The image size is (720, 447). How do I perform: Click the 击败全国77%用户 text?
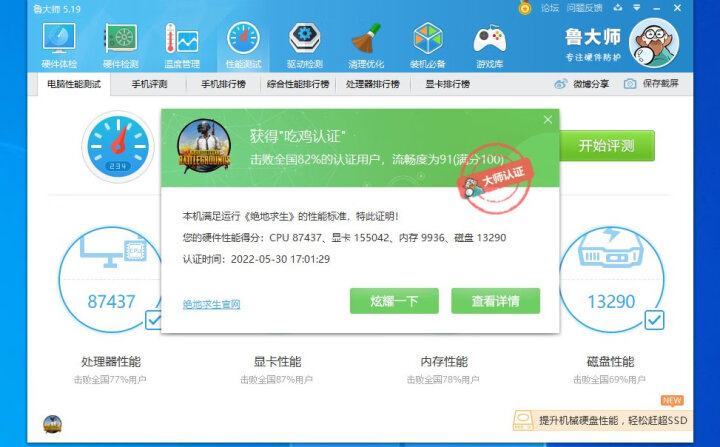click(x=110, y=380)
